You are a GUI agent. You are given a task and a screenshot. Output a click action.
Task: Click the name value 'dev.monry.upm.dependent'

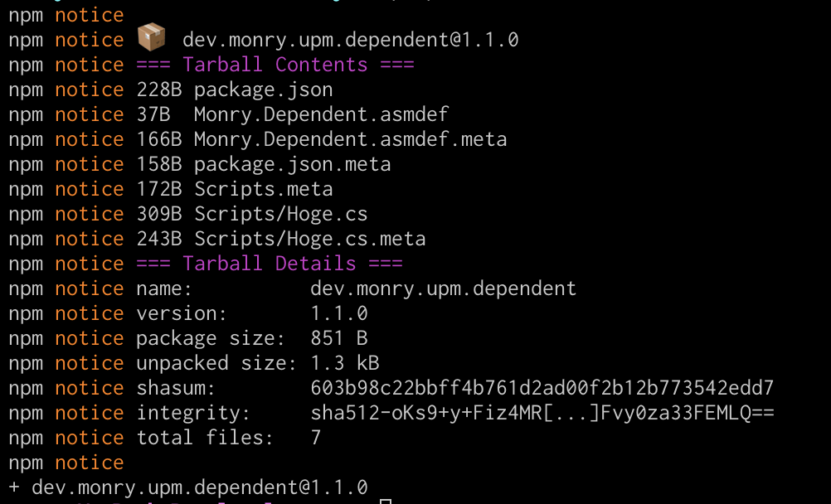tap(443, 288)
